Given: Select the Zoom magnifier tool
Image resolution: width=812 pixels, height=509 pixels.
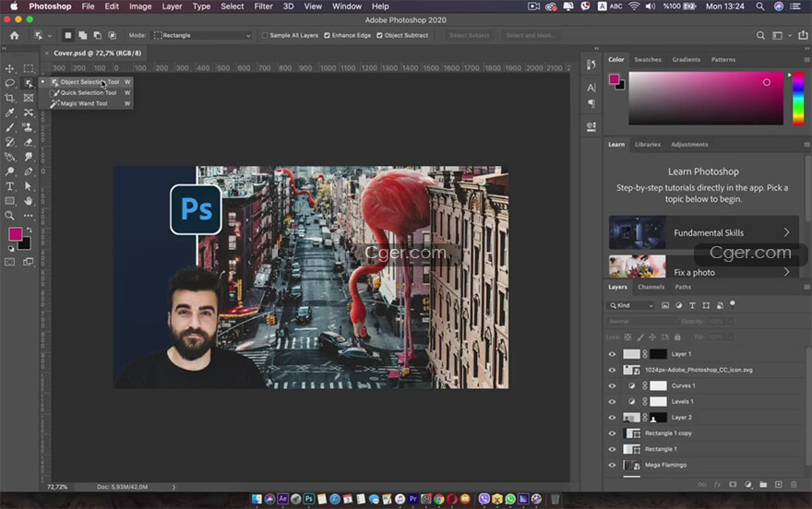Looking at the screenshot, I should (10, 215).
